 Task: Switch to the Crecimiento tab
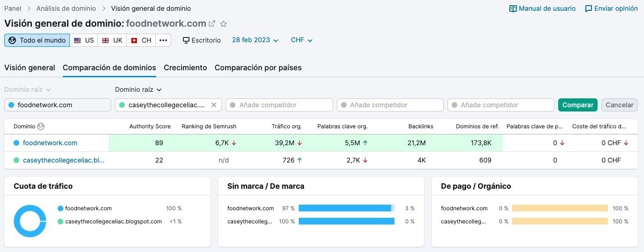(x=185, y=67)
